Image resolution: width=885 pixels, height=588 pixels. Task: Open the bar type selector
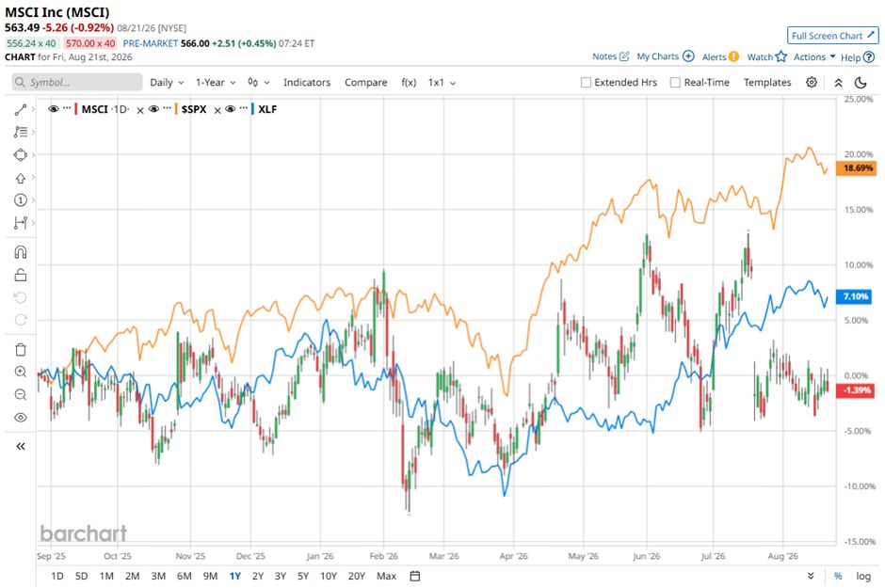(259, 82)
